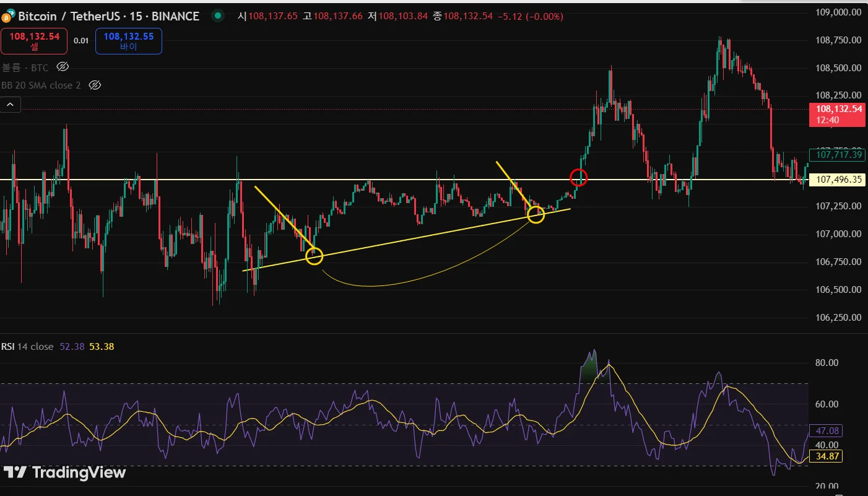The height and width of the screenshot is (496, 868).
Task: Click the 106,750.00 price axis label
Action: pyautogui.click(x=839, y=261)
